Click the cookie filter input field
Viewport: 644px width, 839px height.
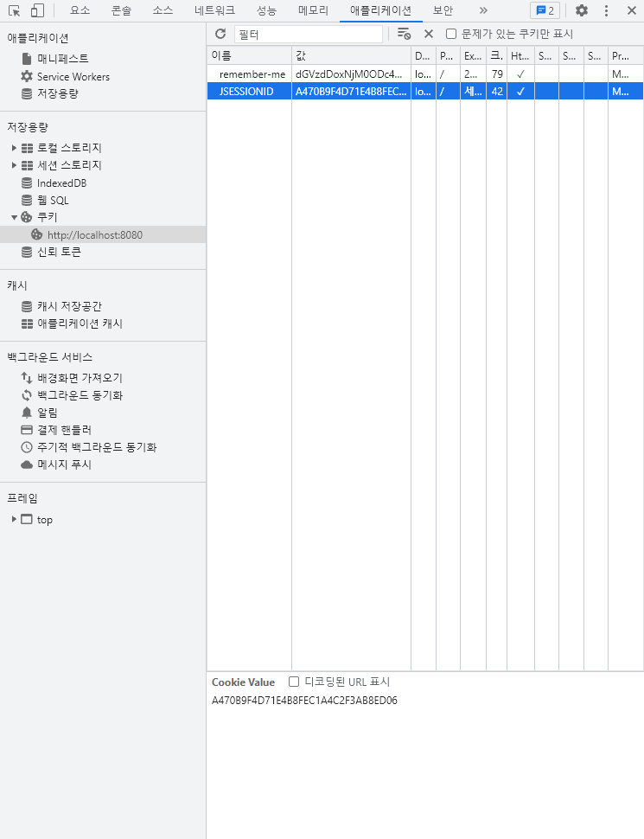(x=309, y=35)
